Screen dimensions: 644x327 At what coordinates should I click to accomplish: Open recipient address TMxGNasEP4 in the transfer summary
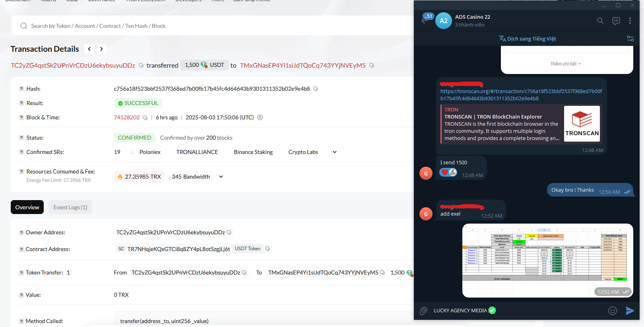(303, 65)
